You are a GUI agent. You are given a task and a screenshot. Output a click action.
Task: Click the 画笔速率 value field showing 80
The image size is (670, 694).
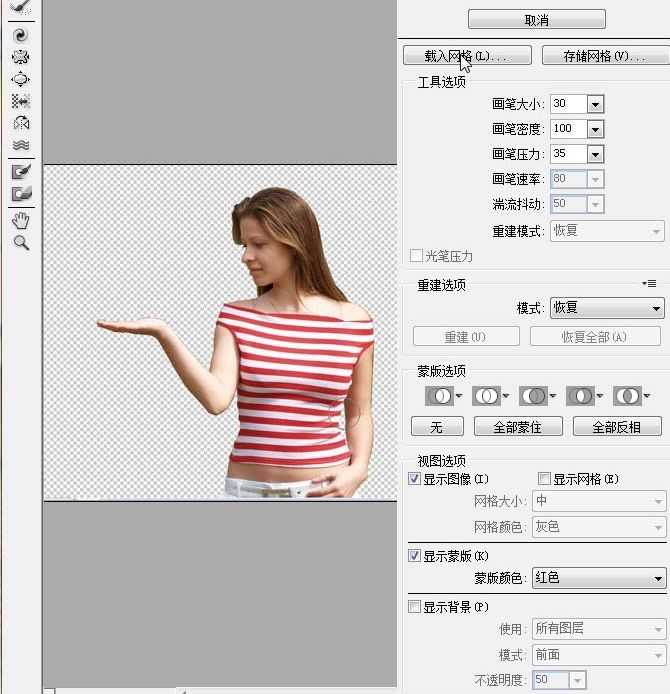[x=568, y=179]
